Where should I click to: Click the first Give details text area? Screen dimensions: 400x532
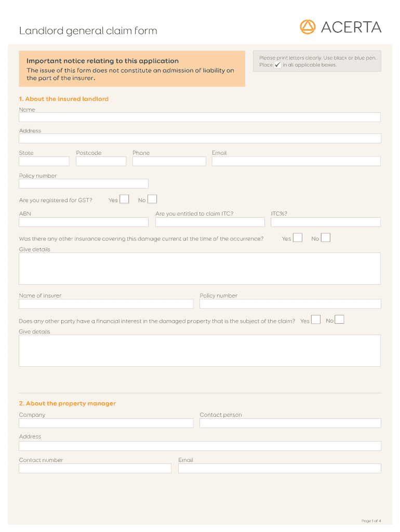199,269
